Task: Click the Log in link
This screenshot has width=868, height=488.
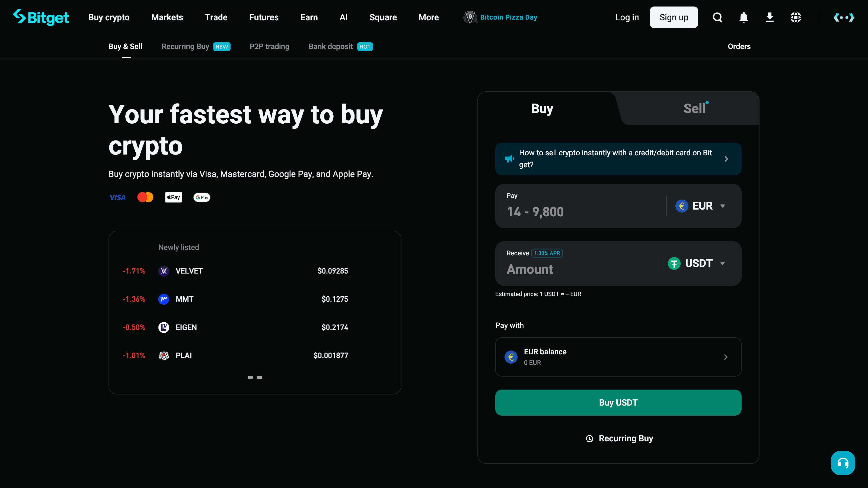Action: point(627,17)
